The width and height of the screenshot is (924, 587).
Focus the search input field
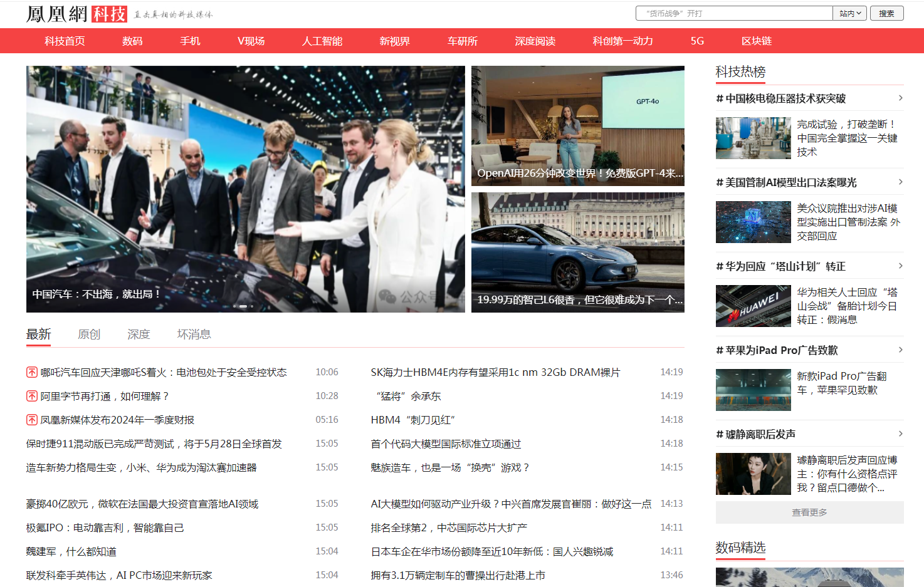tap(734, 13)
